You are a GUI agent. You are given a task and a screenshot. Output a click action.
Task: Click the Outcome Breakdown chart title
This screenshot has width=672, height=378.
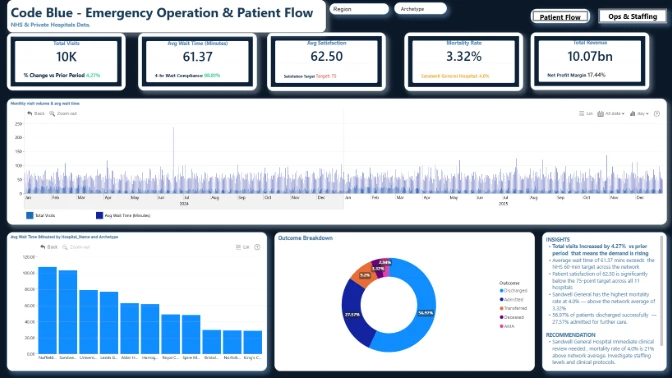tap(305, 238)
